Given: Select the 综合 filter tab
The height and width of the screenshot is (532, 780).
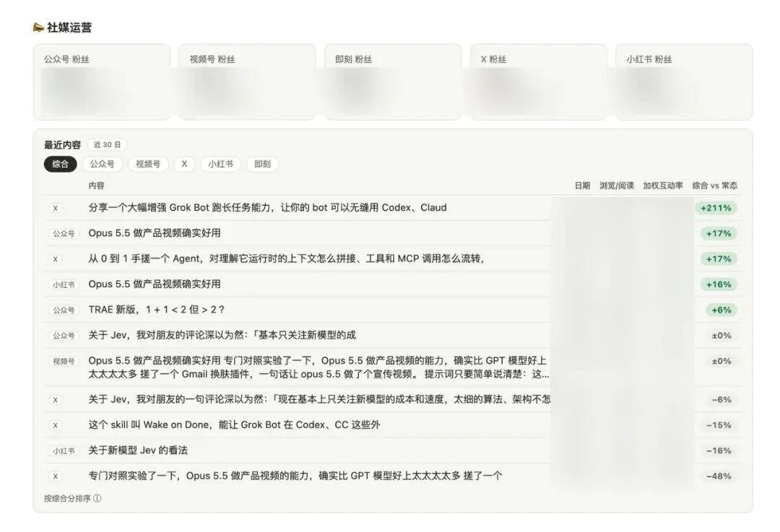Looking at the screenshot, I should click(x=60, y=164).
